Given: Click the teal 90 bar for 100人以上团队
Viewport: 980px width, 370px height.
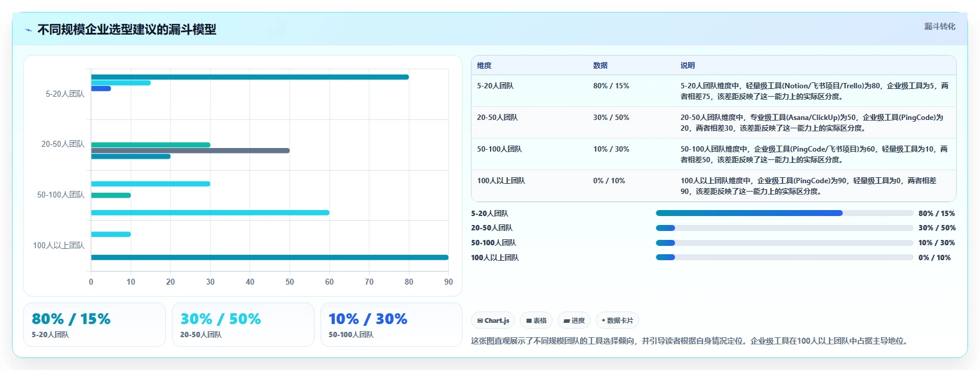Looking at the screenshot, I should [x=270, y=257].
